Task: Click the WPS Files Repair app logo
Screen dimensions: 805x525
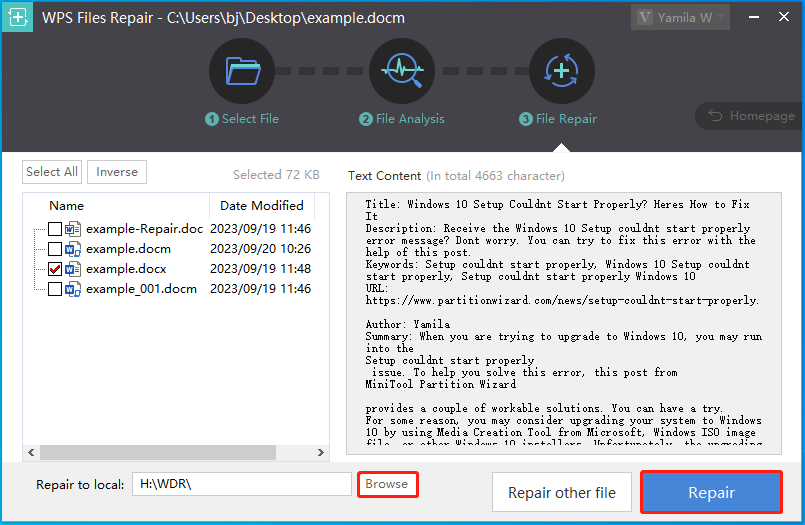Action: [x=17, y=17]
